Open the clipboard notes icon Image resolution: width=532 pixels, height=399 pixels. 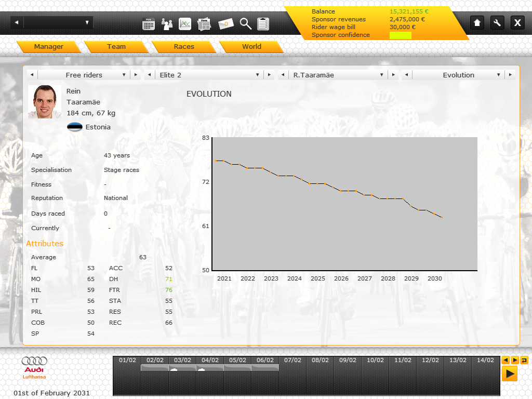pos(263,24)
